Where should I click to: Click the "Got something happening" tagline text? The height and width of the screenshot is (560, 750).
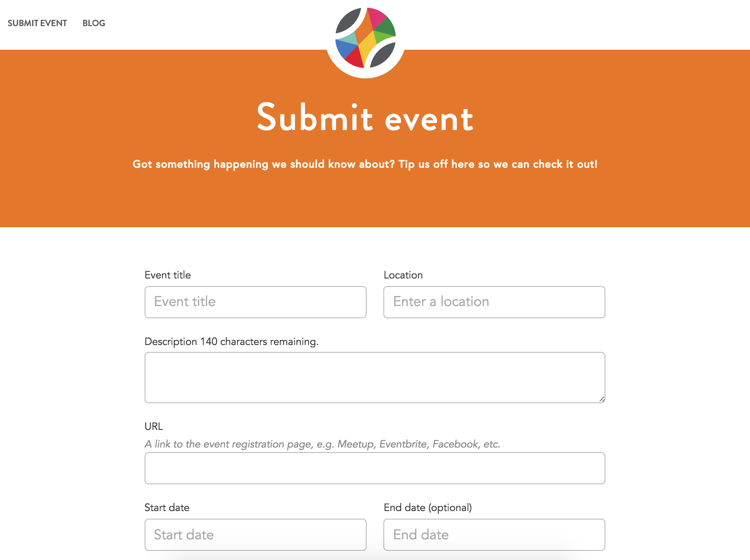pos(365,164)
